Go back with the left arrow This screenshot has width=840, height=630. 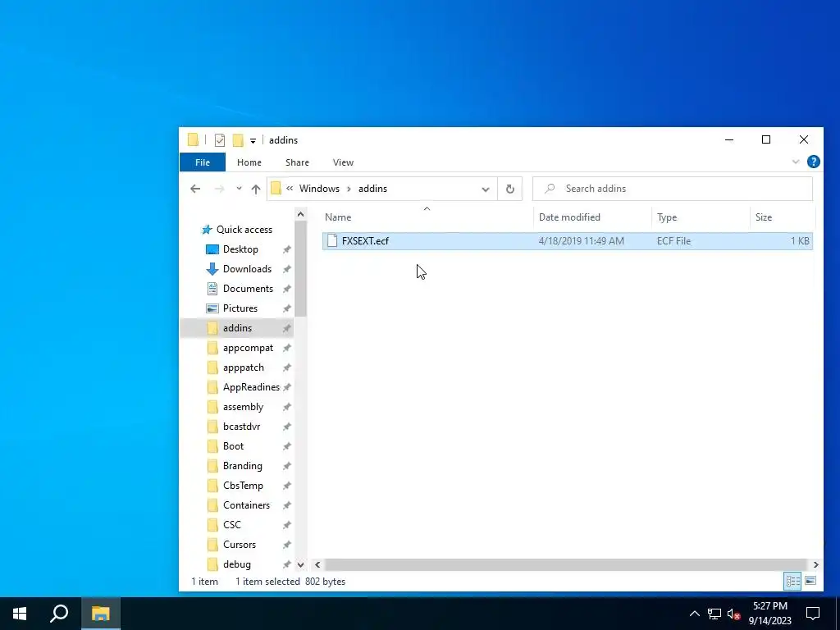[195, 189]
